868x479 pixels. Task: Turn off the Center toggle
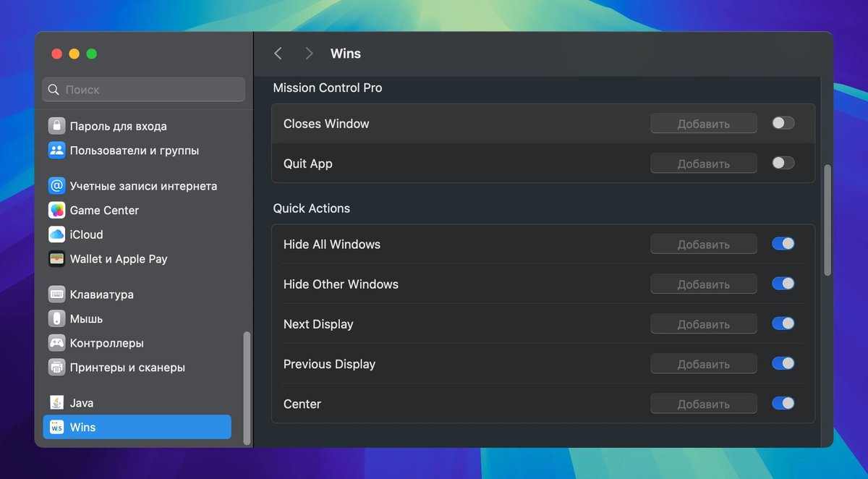click(x=783, y=404)
